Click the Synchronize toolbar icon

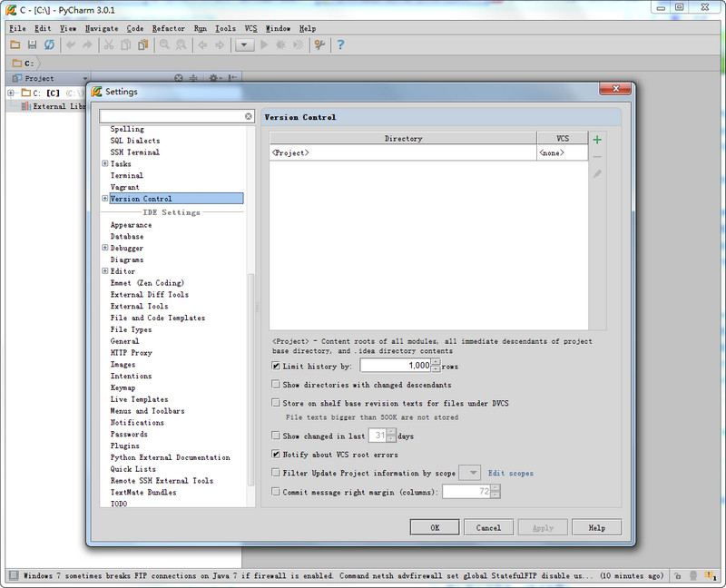point(49,44)
